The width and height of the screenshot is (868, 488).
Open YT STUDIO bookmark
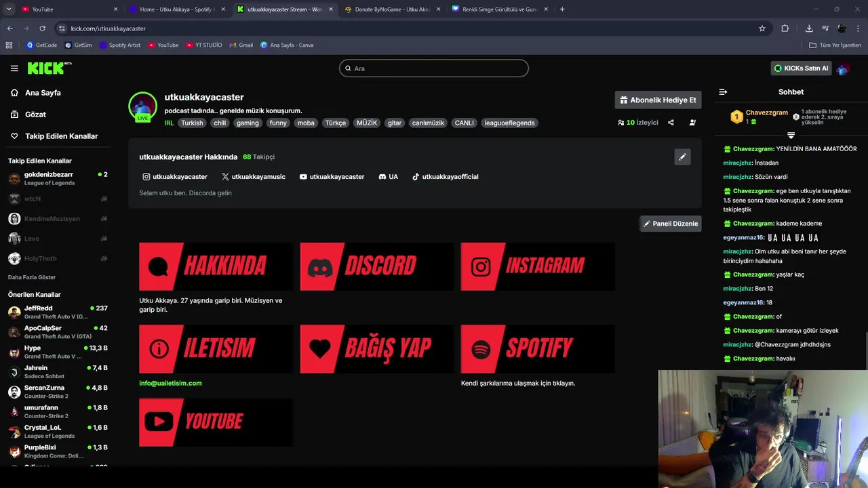(x=203, y=45)
